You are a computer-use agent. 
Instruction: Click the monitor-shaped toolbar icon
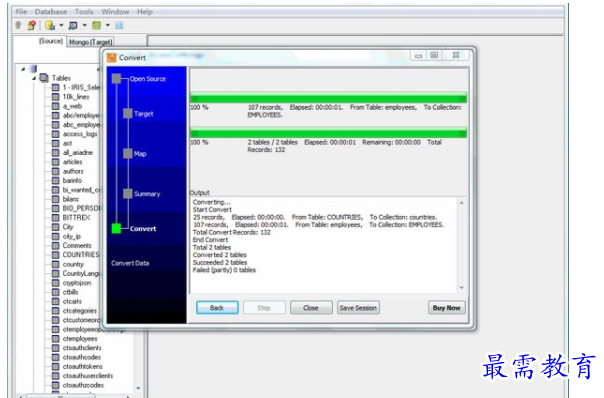tap(73, 25)
